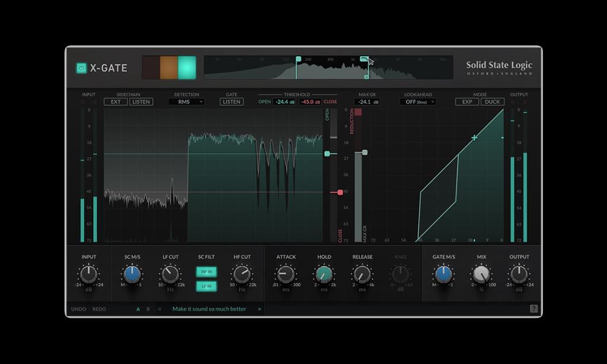The width and height of the screenshot is (607, 364).
Task: Click the INPUT gain knob
Action: coord(89,274)
